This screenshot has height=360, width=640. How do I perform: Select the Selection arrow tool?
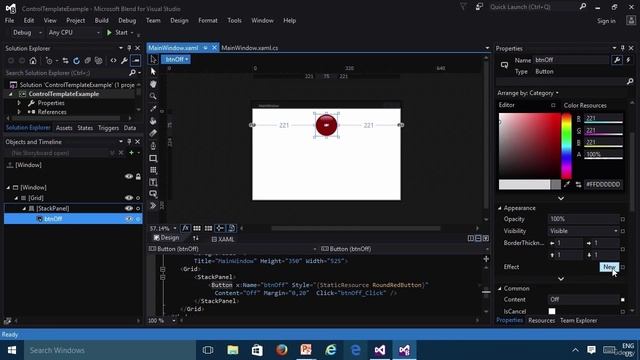click(x=153, y=60)
